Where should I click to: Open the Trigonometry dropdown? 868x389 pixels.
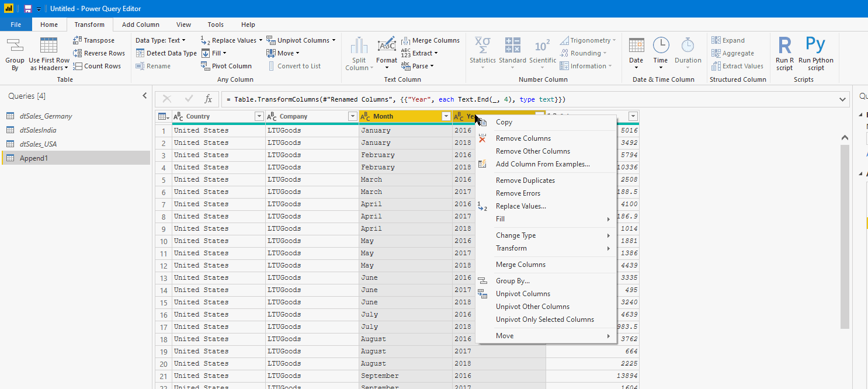(x=588, y=40)
